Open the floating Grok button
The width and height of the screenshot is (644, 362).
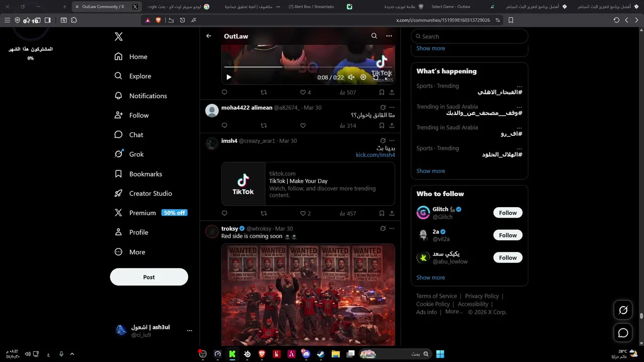click(x=623, y=310)
